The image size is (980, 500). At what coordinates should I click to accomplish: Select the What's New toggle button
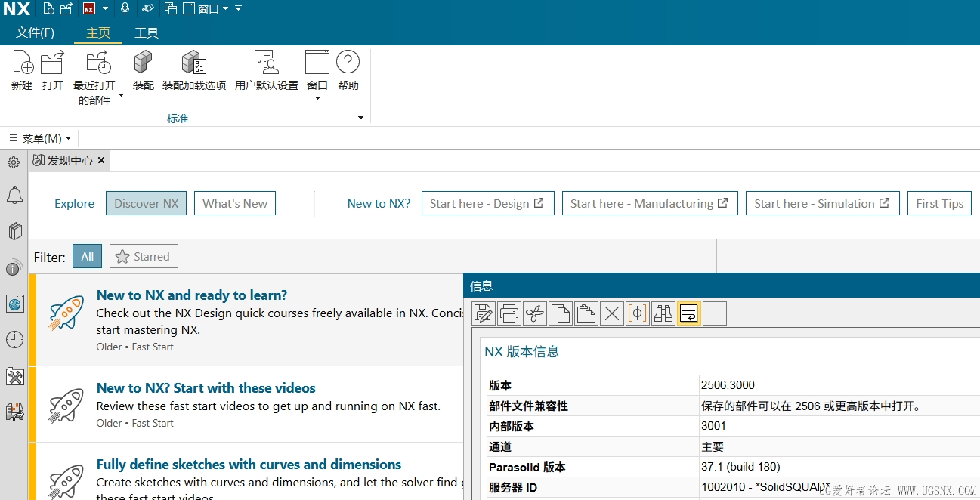coord(235,203)
